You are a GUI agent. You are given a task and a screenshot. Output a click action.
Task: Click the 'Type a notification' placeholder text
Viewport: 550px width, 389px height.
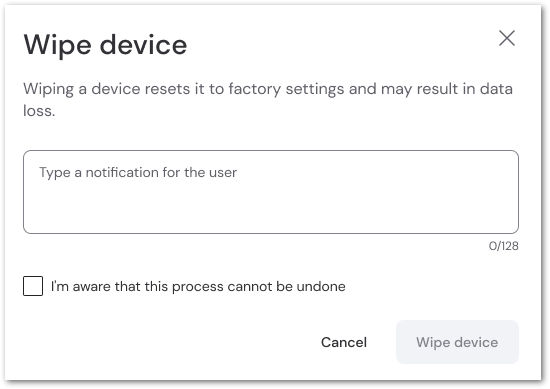click(138, 173)
